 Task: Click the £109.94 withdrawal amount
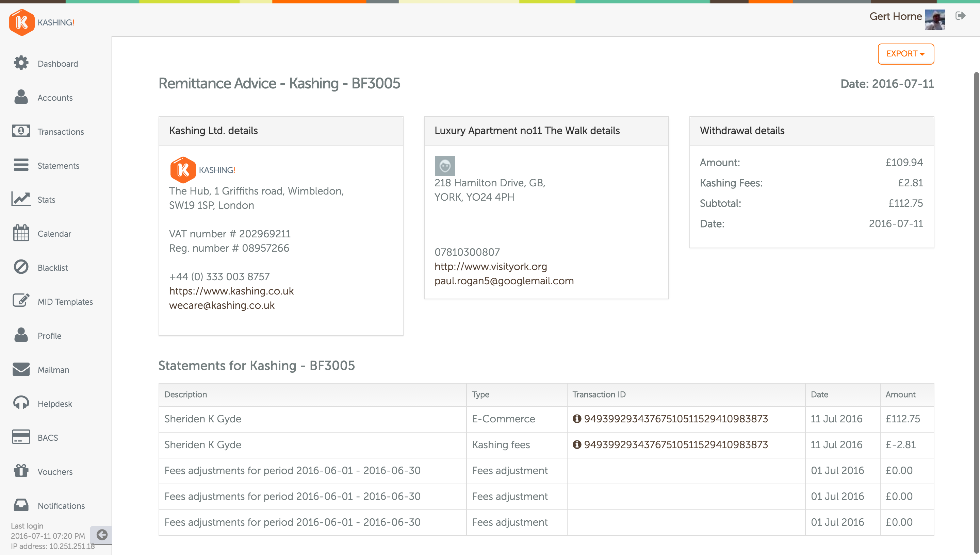pyautogui.click(x=904, y=162)
